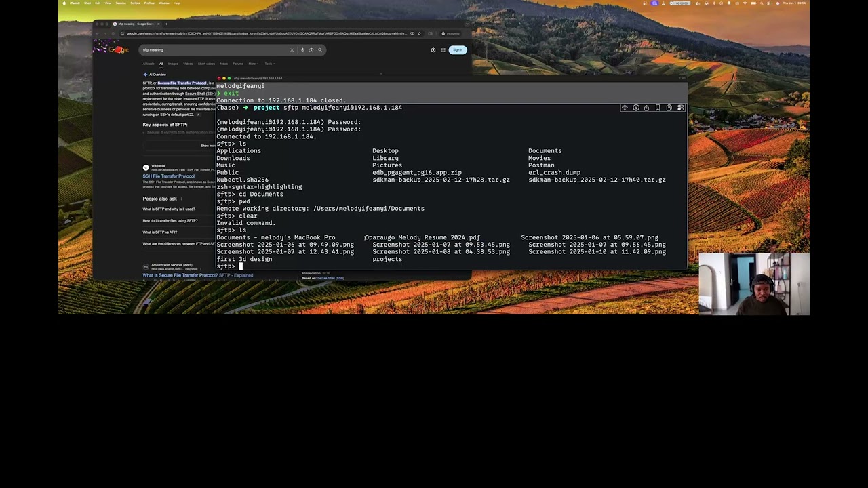Open Chrome tab search dropdown arrow
This screenshot has width=868, height=488.
click(468, 24)
